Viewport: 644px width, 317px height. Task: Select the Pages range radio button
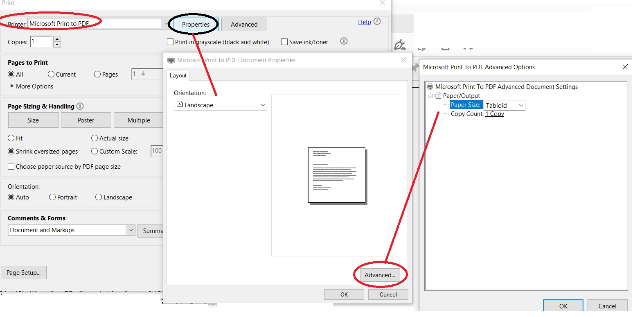click(x=97, y=74)
